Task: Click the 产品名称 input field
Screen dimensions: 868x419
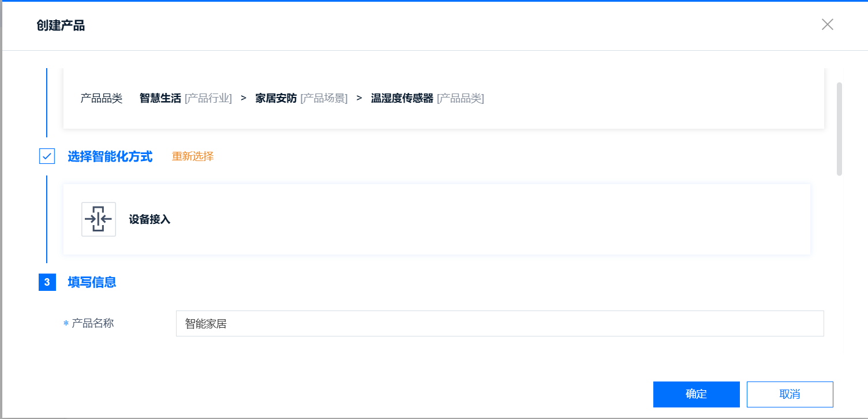Action: 500,324
